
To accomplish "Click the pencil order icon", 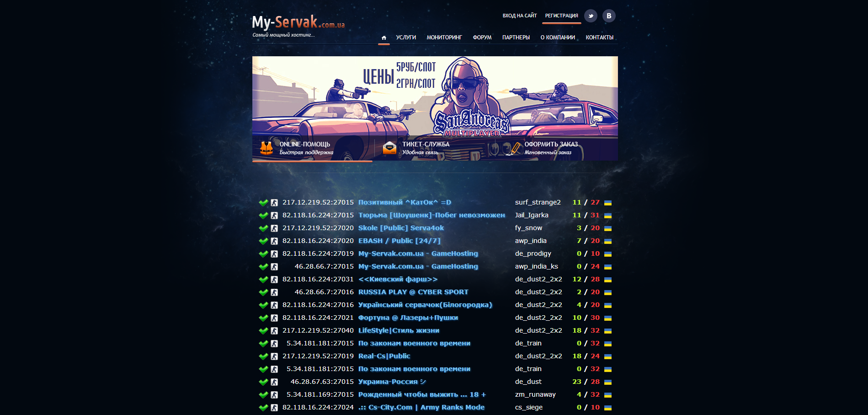I will tap(514, 148).
